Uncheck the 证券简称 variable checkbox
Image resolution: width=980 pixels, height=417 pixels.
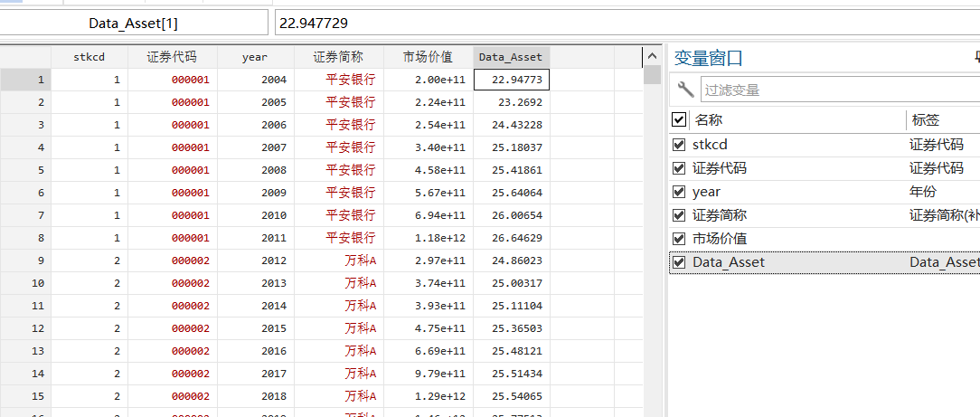[678, 215]
